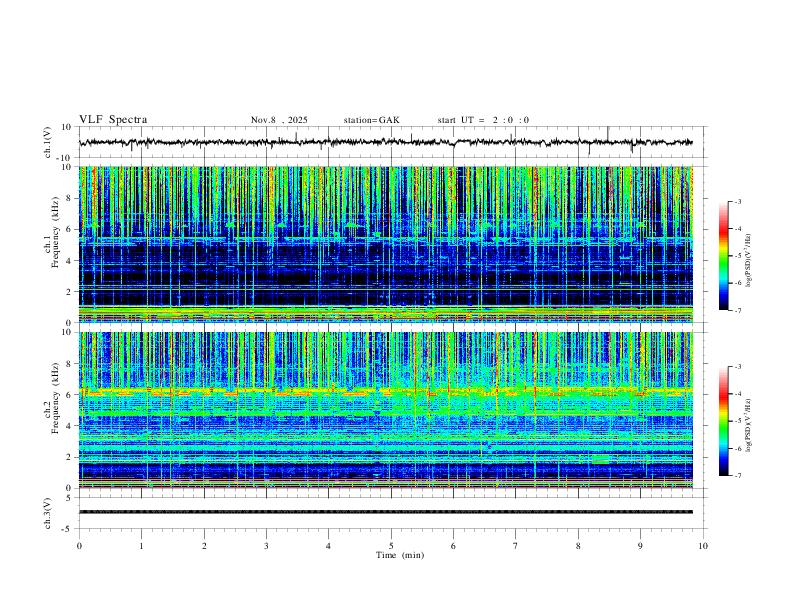The image size is (792, 612).
Task: Click the ch.1 spectrogram panel
Action: pos(386,244)
